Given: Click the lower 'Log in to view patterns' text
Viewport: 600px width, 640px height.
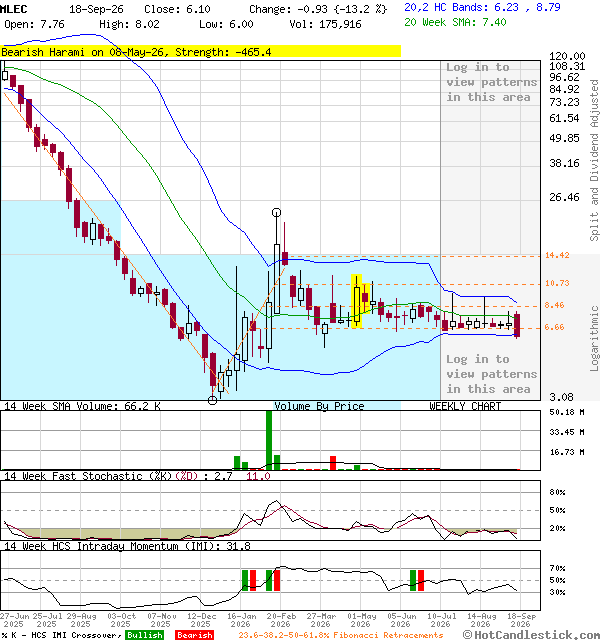Looking at the screenshot, I should point(491,374).
